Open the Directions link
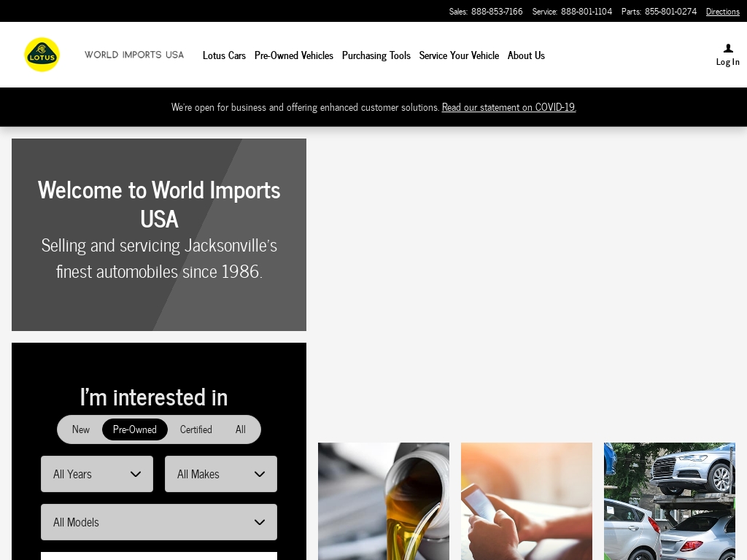The width and height of the screenshot is (747, 560). point(722,12)
